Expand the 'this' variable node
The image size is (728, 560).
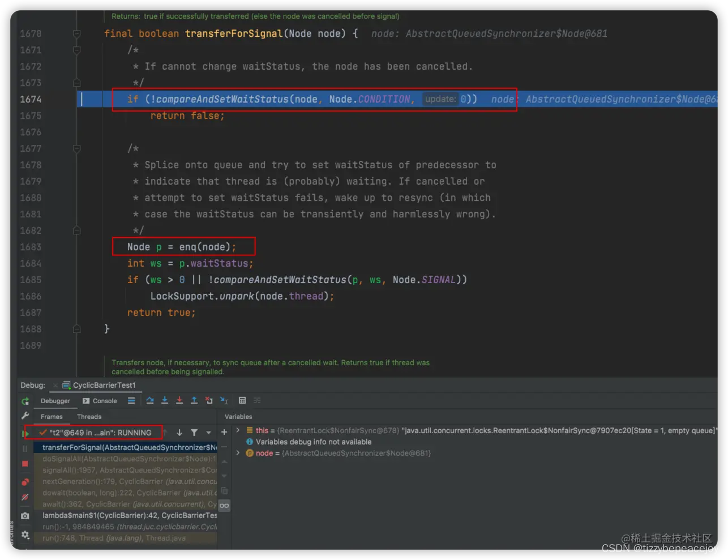click(238, 430)
